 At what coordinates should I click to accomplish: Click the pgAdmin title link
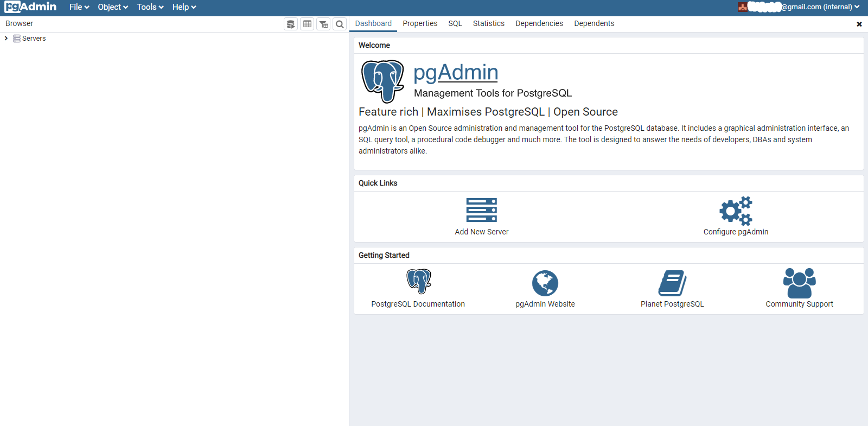coord(456,72)
